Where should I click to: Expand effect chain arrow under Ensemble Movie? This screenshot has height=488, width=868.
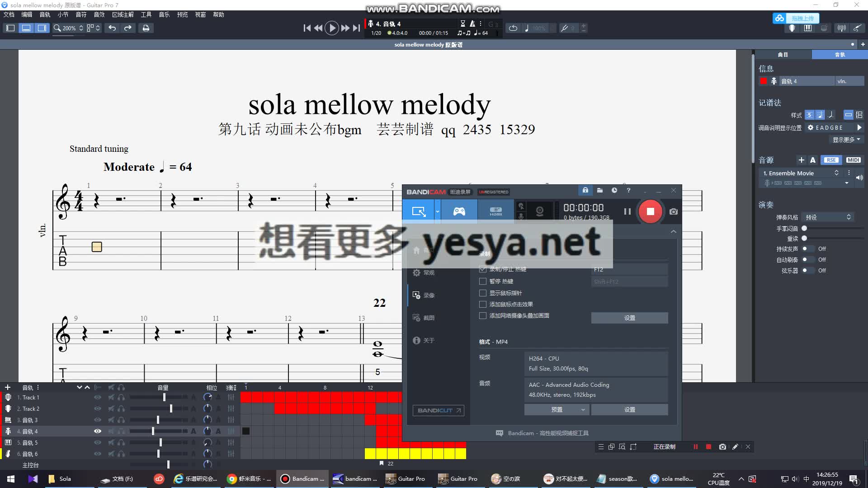[x=847, y=183]
